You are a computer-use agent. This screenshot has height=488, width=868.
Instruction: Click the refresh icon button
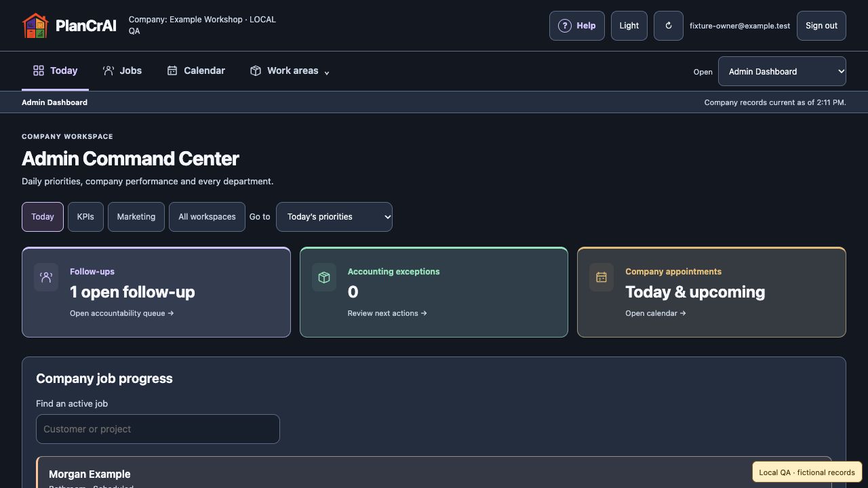click(669, 26)
